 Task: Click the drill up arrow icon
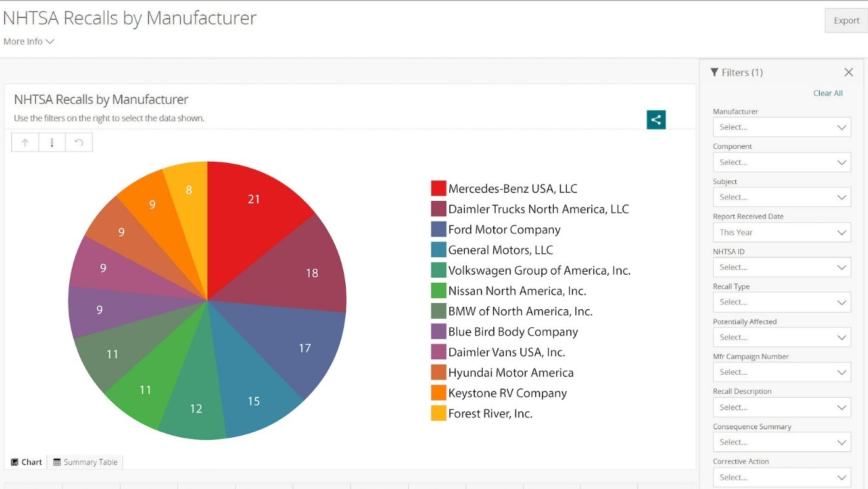coord(25,143)
